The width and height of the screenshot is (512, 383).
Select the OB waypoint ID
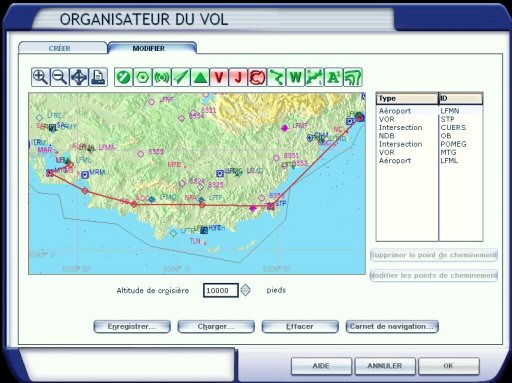point(446,136)
